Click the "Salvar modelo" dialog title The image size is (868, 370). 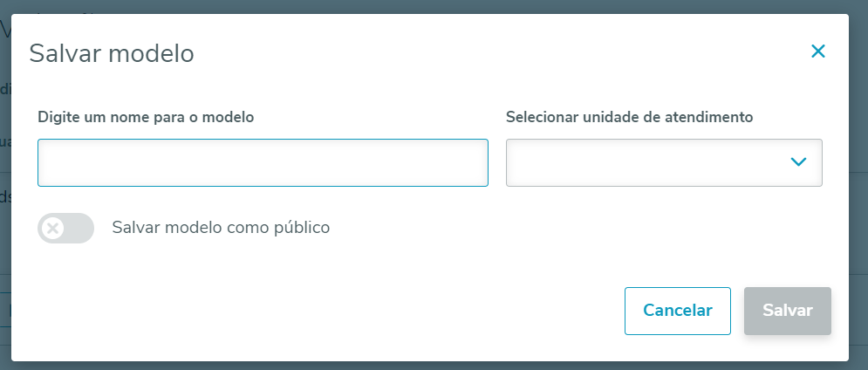[112, 53]
